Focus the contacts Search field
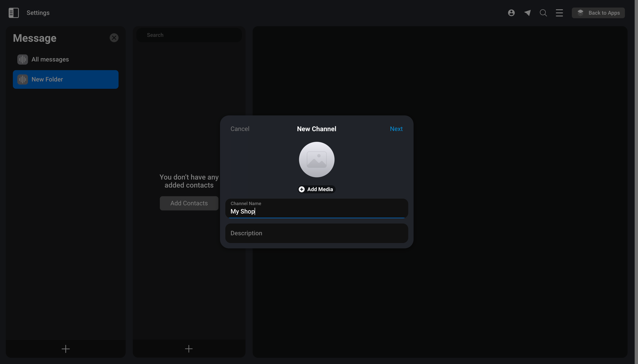The image size is (638, 364). tap(189, 35)
